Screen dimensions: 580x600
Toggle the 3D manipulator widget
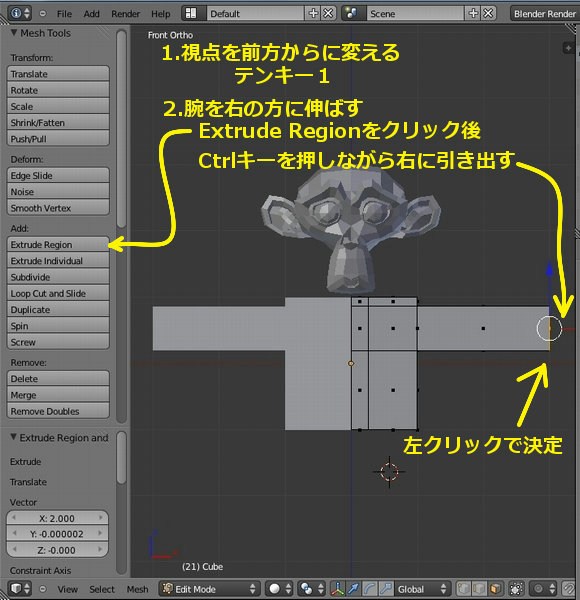[x=337, y=589]
